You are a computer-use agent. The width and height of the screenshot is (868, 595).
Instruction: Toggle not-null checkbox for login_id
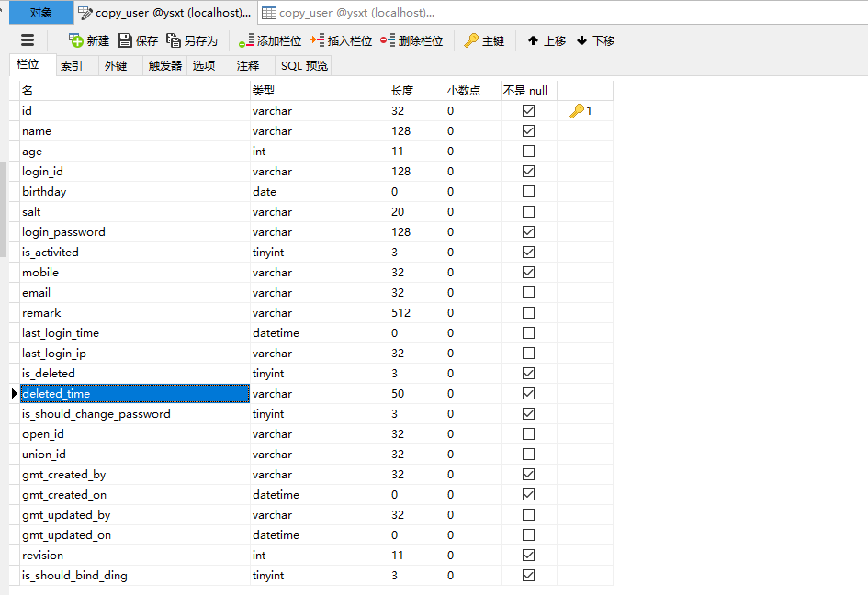pos(529,171)
